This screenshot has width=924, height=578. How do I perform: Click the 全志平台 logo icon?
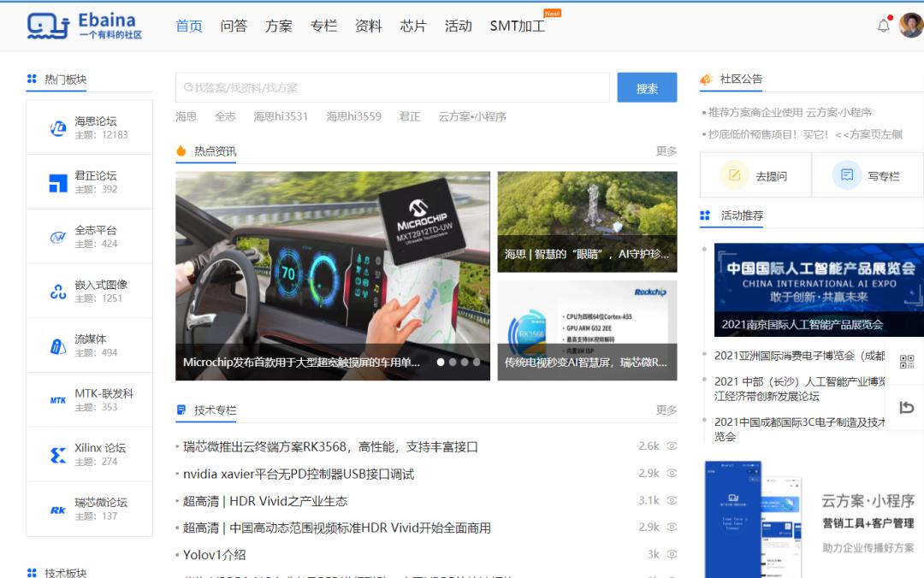58,238
